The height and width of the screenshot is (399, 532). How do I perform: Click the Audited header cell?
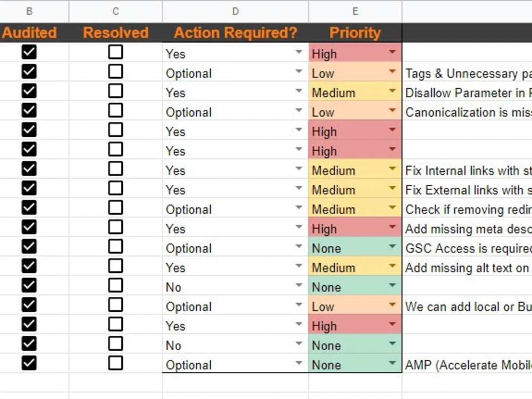point(29,32)
